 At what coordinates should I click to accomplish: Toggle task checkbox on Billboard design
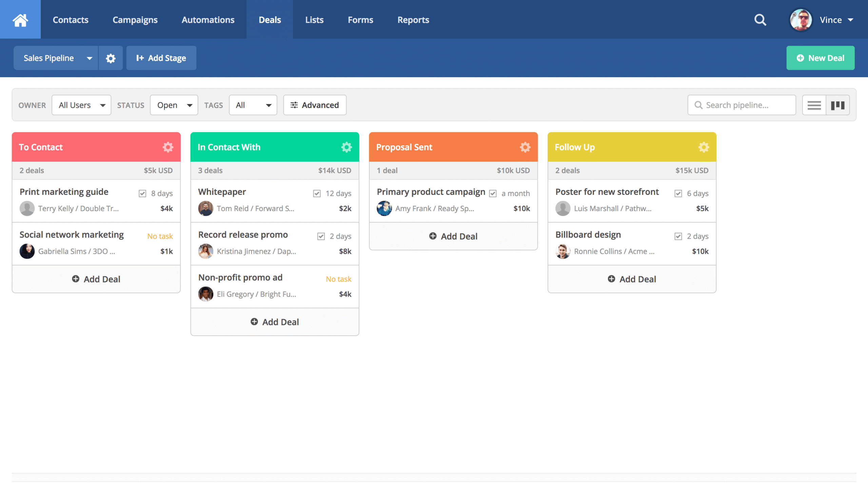coord(678,236)
